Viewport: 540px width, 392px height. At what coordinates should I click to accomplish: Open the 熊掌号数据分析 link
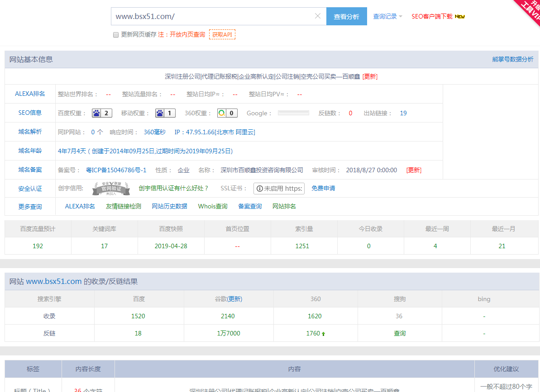(512, 60)
